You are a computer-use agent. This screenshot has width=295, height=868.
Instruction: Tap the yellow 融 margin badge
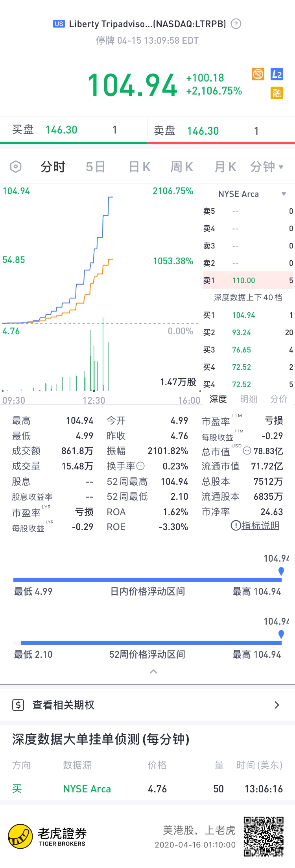pos(277,93)
